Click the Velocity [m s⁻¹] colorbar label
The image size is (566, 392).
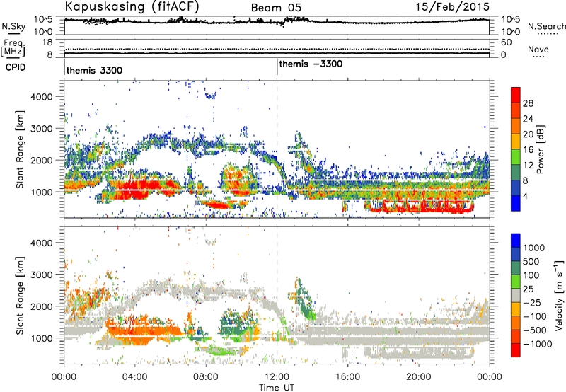click(559, 295)
